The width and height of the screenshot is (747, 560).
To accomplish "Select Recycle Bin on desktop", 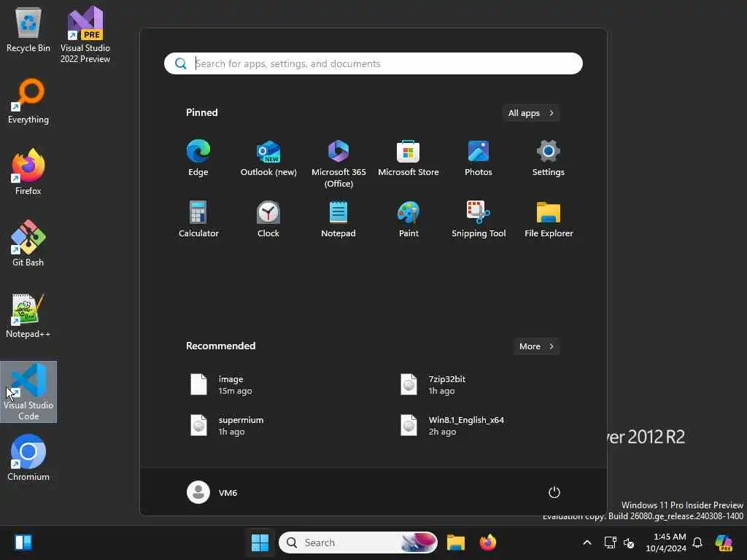I will pos(28,30).
